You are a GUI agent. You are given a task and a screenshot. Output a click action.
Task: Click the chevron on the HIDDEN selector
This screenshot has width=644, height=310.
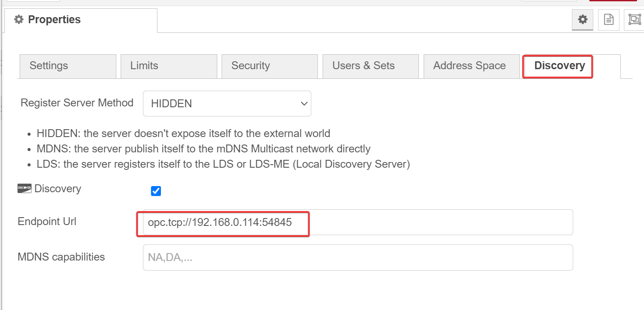[303, 104]
